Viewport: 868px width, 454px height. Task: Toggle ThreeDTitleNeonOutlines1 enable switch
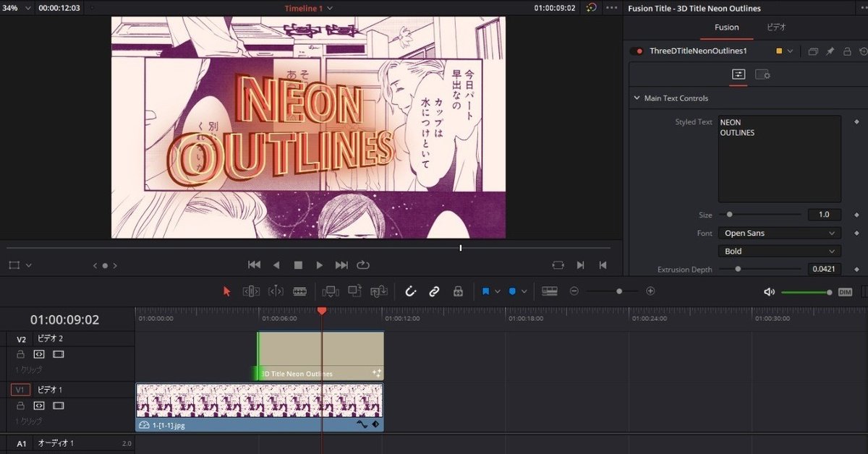pyautogui.click(x=637, y=51)
